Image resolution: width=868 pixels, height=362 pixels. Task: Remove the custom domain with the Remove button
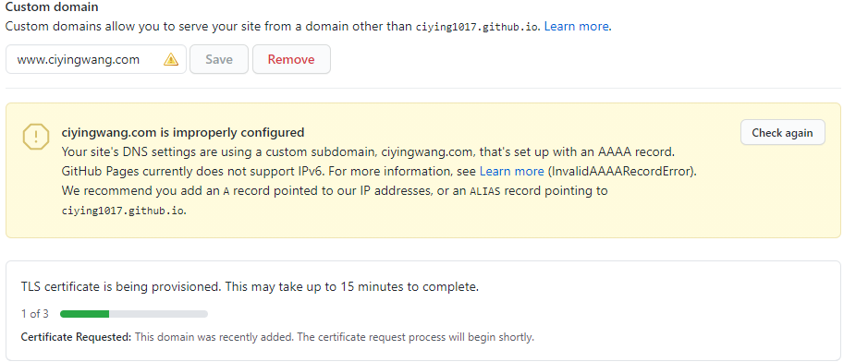291,59
